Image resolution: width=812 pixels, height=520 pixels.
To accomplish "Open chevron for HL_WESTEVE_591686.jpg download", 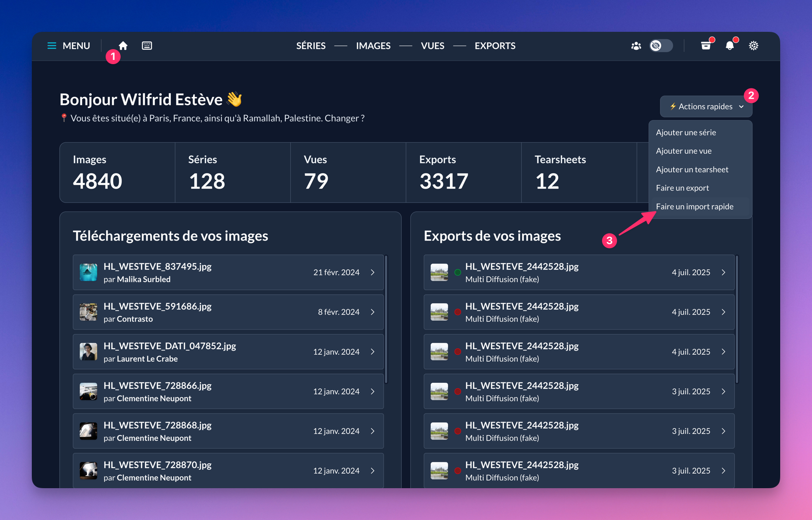I will [x=373, y=312].
